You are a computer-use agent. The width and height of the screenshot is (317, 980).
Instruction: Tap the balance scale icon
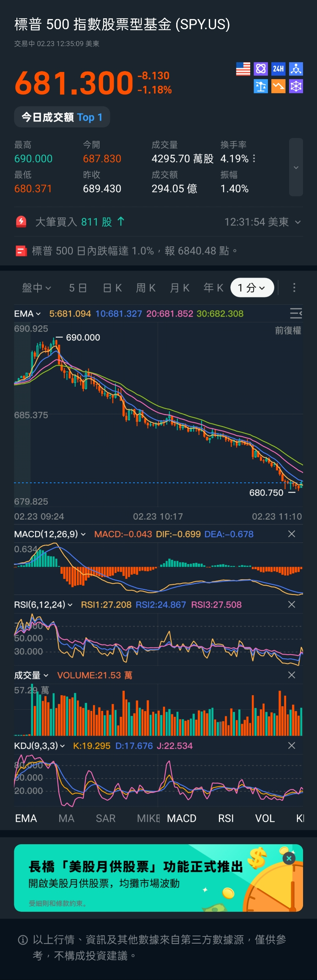point(261,86)
